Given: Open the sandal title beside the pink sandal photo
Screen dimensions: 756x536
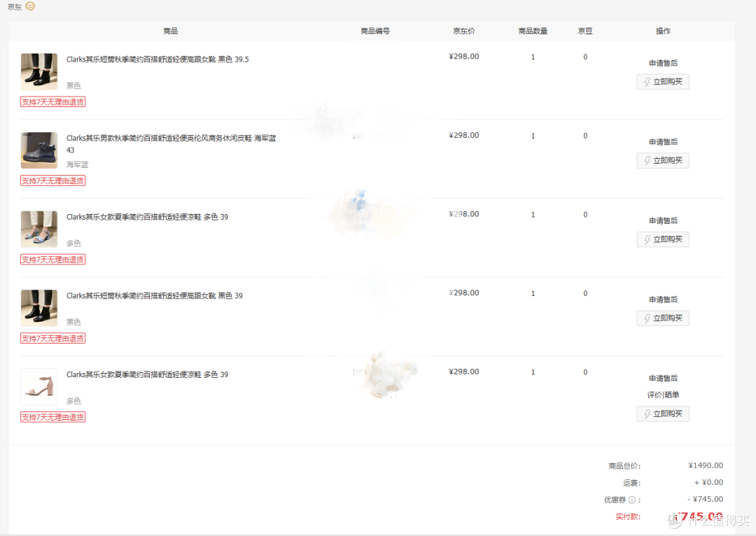Looking at the screenshot, I should click(x=147, y=374).
